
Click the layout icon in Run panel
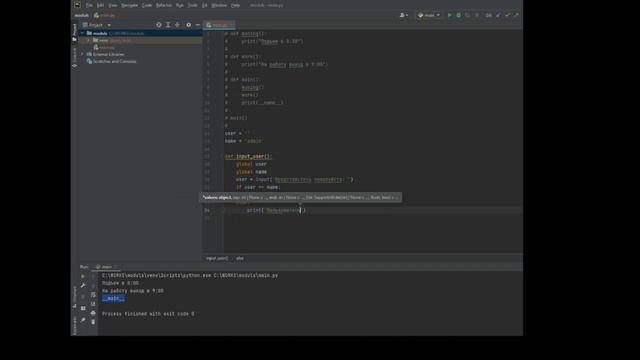pos(83,308)
